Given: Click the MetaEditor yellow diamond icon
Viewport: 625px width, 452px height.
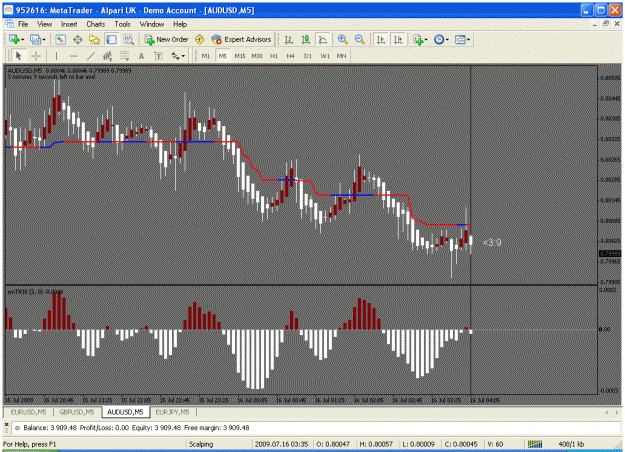Looking at the screenshot, I should point(199,39).
